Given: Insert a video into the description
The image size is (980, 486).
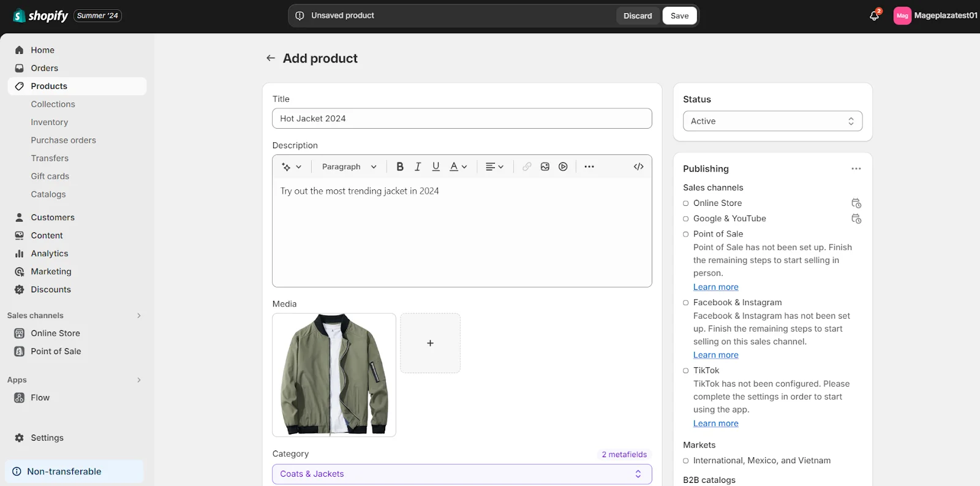Looking at the screenshot, I should pos(563,167).
